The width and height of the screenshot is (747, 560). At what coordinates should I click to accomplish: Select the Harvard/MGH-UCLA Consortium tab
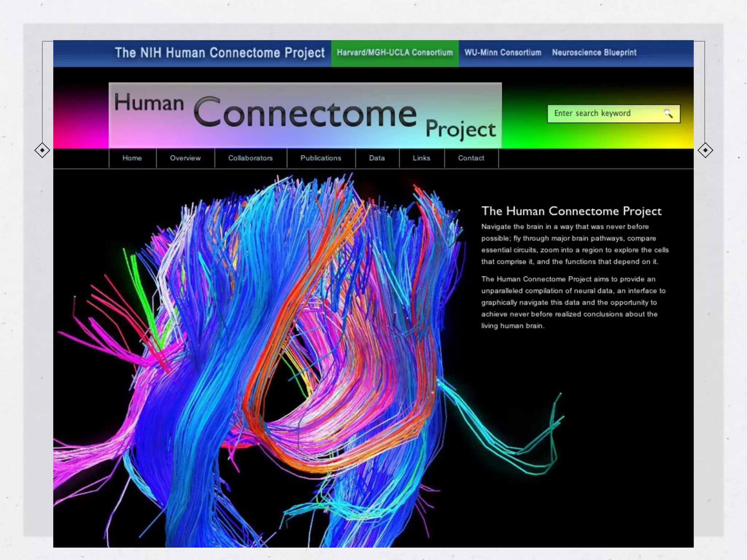[395, 53]
